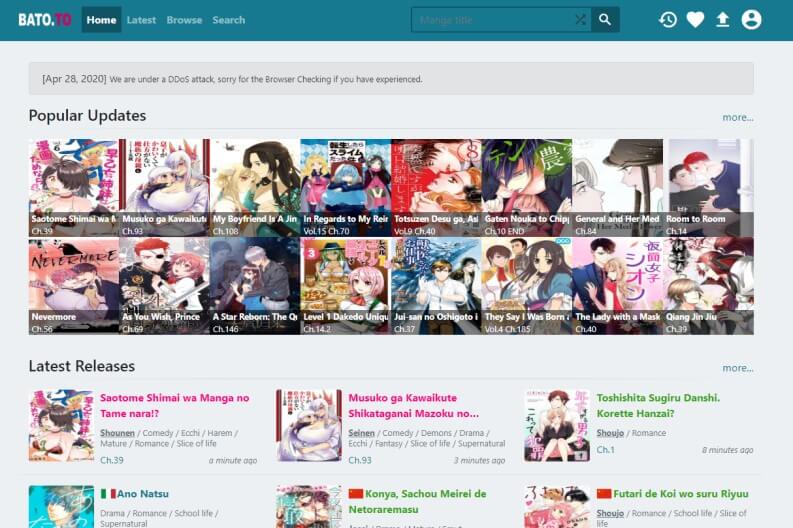This screenshot has height=528, width=793.
Task: Open They Say I Was Born cover
Action: pos(526,286)
